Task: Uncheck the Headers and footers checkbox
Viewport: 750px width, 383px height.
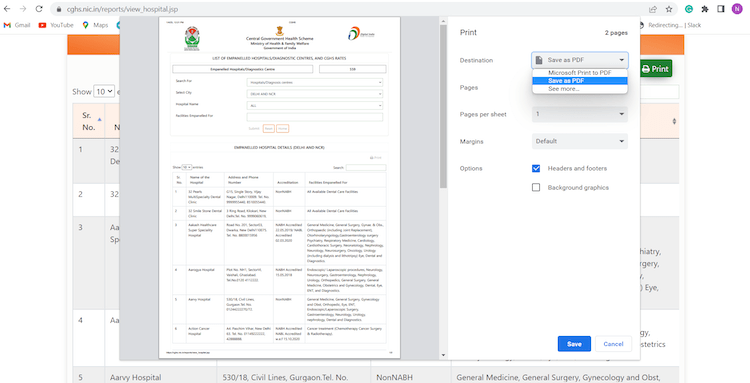Action: [x=536, y=168]
